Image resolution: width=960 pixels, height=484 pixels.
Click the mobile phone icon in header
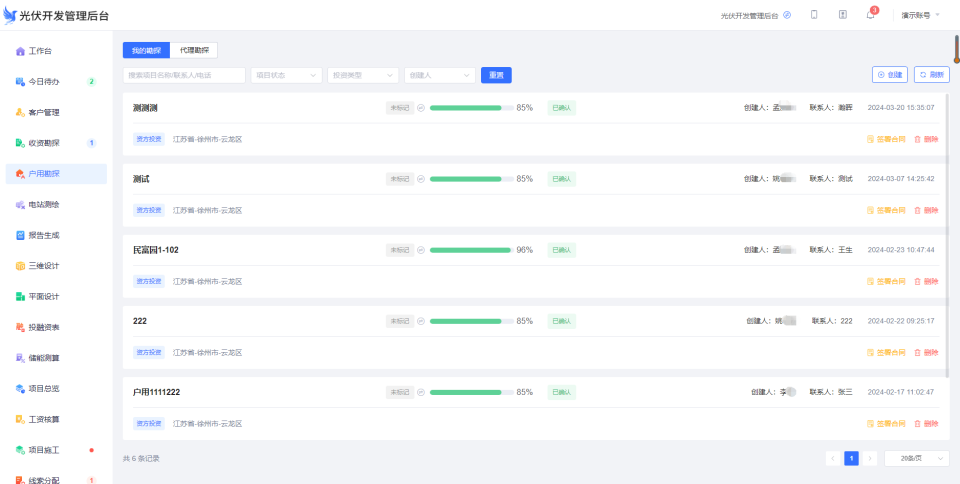click(814, 15)
